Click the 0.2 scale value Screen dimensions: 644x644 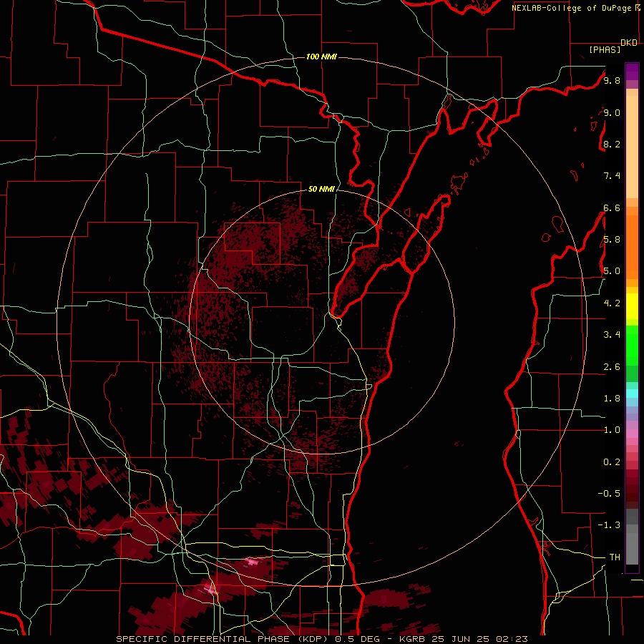612,462
